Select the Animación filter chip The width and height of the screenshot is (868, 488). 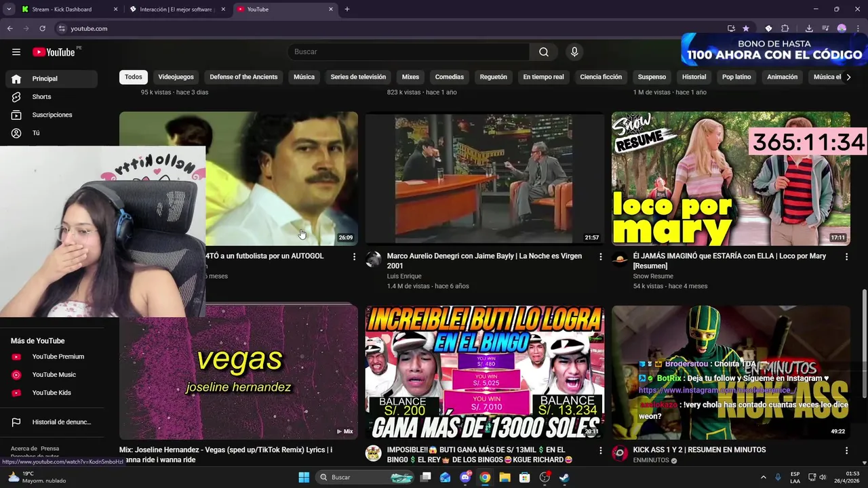click(782, 77)
